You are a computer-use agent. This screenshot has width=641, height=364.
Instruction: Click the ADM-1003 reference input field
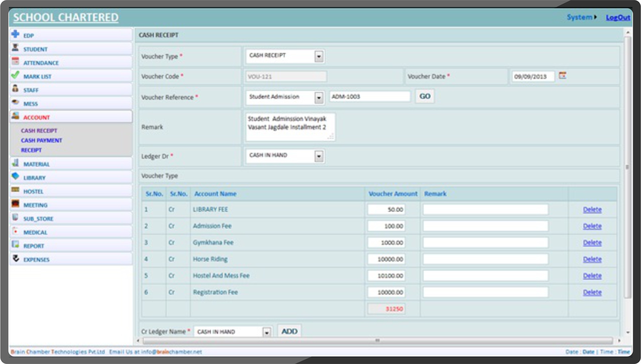point(370,97)
